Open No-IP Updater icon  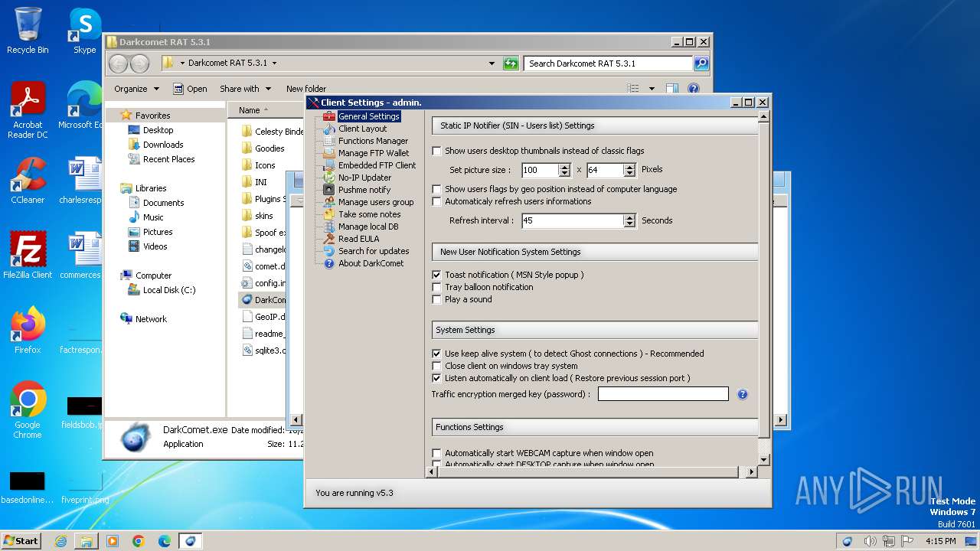click(329, 178)
